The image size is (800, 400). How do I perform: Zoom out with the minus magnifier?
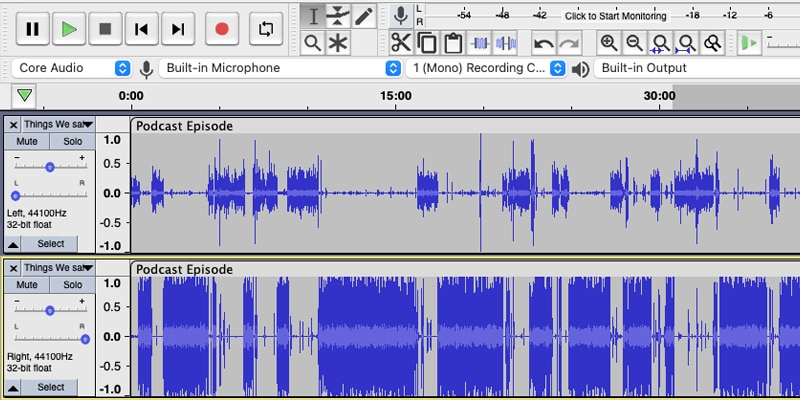(635, 43)
